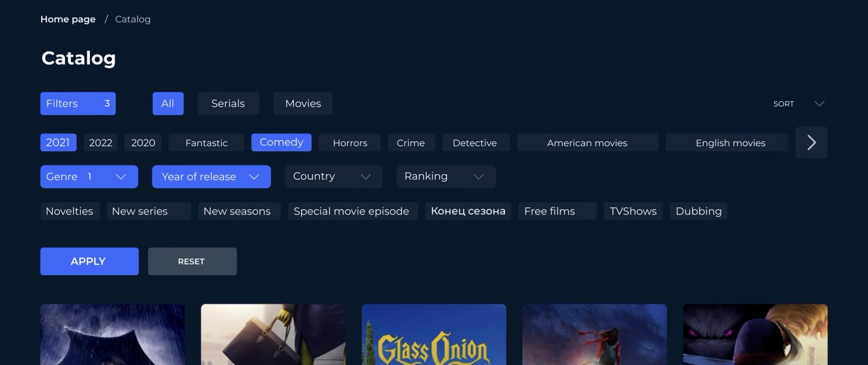Screen dimensions: 868x365
Task: Toggle the Filters button
Action: click(x=78, y=104)
